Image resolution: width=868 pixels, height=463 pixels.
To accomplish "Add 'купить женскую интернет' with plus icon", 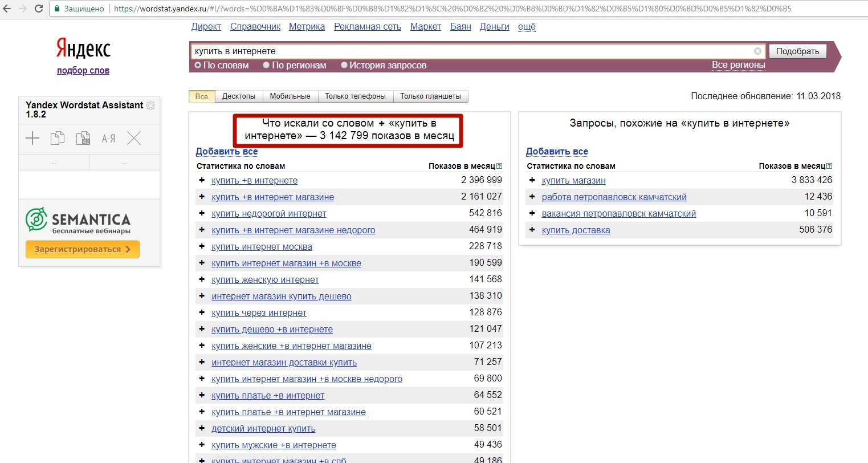I will click(x=202, y=279).
